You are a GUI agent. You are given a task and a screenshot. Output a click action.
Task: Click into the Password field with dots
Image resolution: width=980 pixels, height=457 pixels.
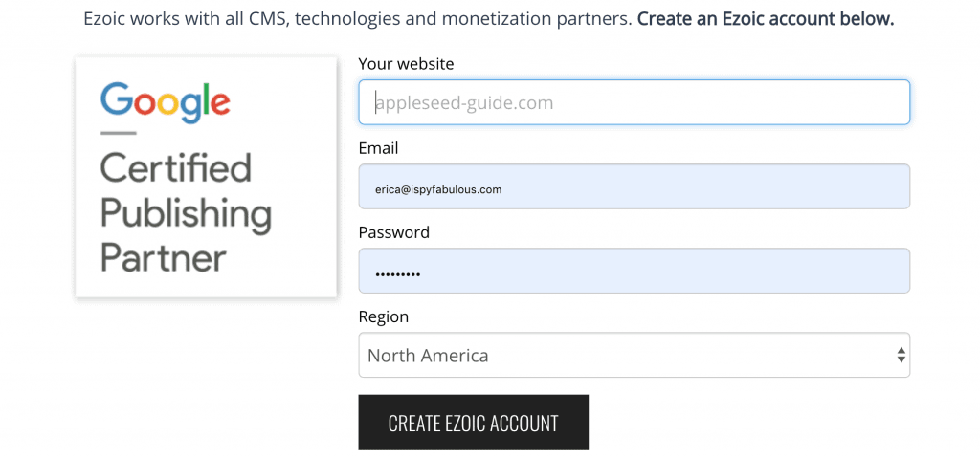click(x=634, y=271)
